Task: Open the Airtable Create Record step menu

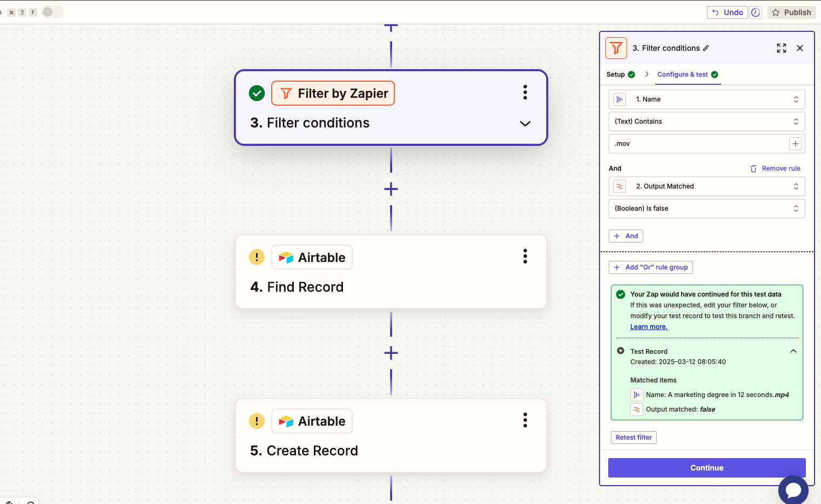Action: coord(525,420)
